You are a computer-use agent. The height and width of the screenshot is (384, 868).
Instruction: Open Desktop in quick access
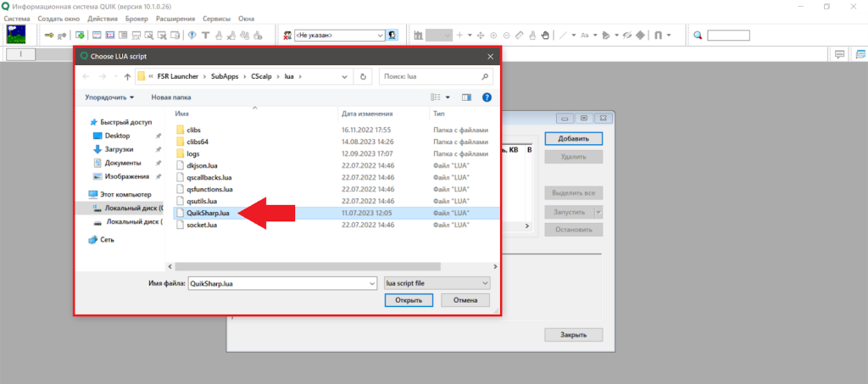pos(117,136)
